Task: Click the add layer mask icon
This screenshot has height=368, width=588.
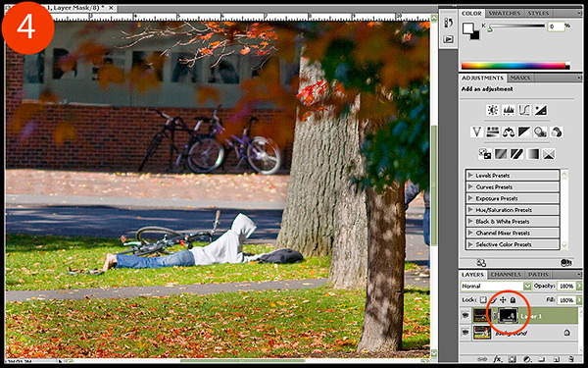Action: coord(513,360)
